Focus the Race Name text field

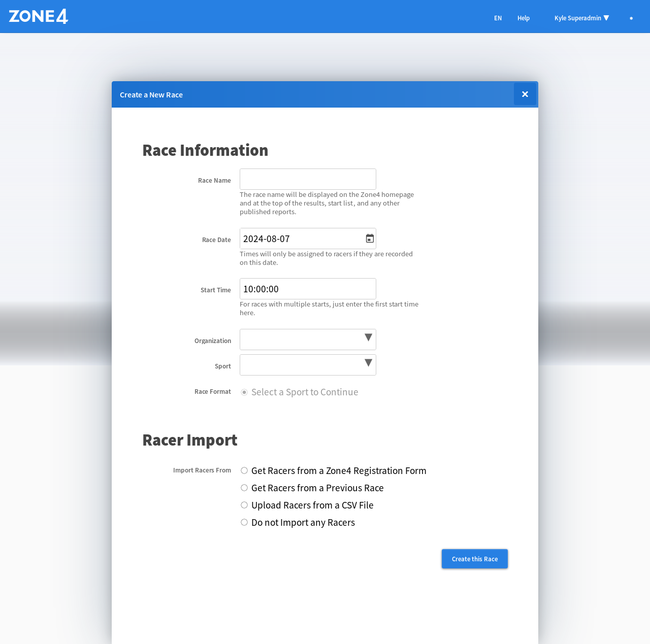click(308, 179)
